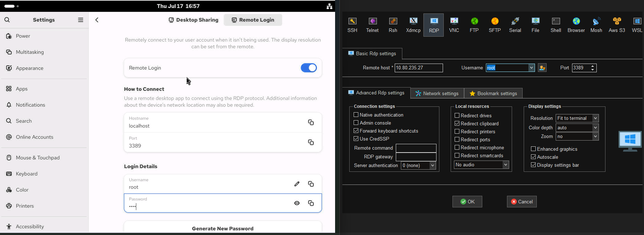Enable Enhanced graphics checkbox
Screen dimensions: 644x235
534,149
